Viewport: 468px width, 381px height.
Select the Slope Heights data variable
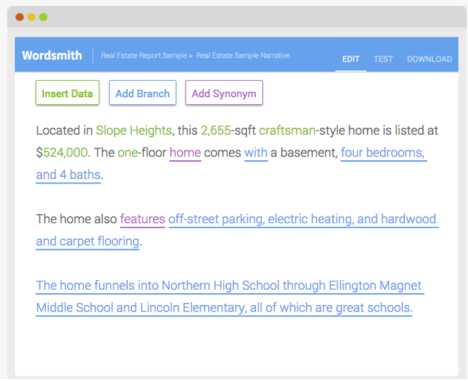tap(134, 130)
